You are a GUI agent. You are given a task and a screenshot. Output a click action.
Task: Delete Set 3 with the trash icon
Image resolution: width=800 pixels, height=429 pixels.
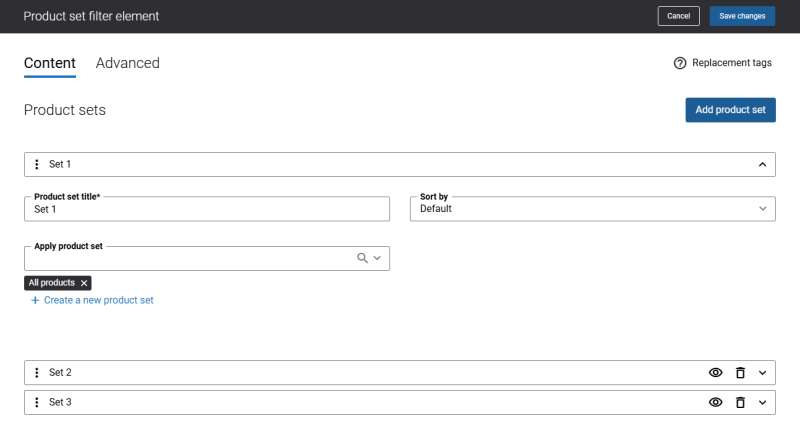tap(740, 402)
